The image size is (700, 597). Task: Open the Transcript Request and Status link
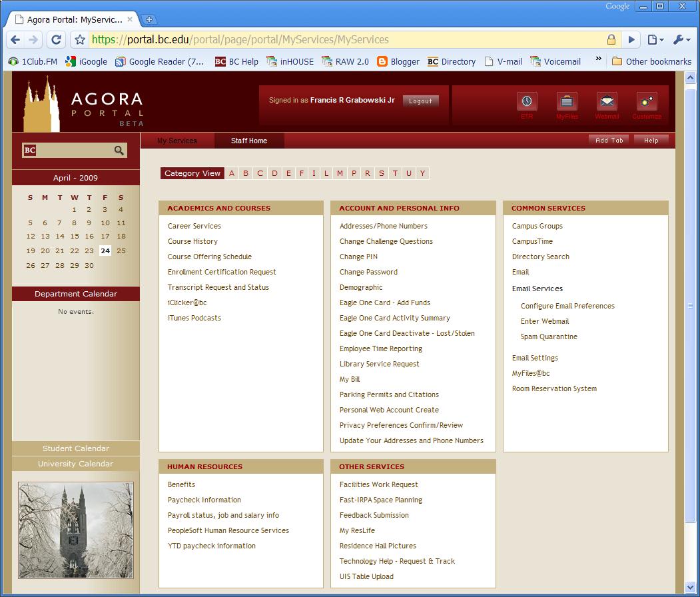tap(218, 287)
